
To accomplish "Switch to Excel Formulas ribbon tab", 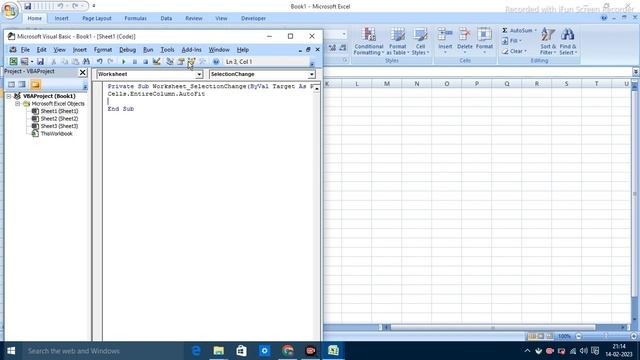I will pyautogui.click(x=136, y=18).
